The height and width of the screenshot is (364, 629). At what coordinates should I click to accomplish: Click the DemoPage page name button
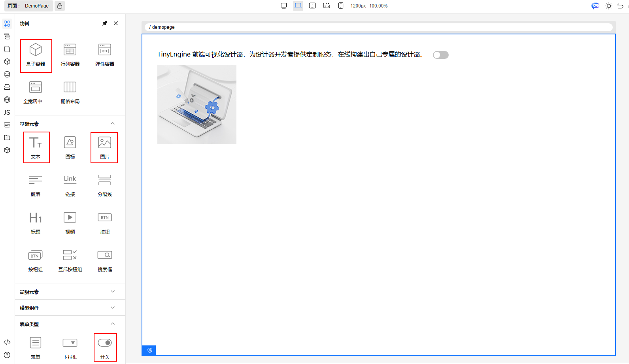point(36,6)
